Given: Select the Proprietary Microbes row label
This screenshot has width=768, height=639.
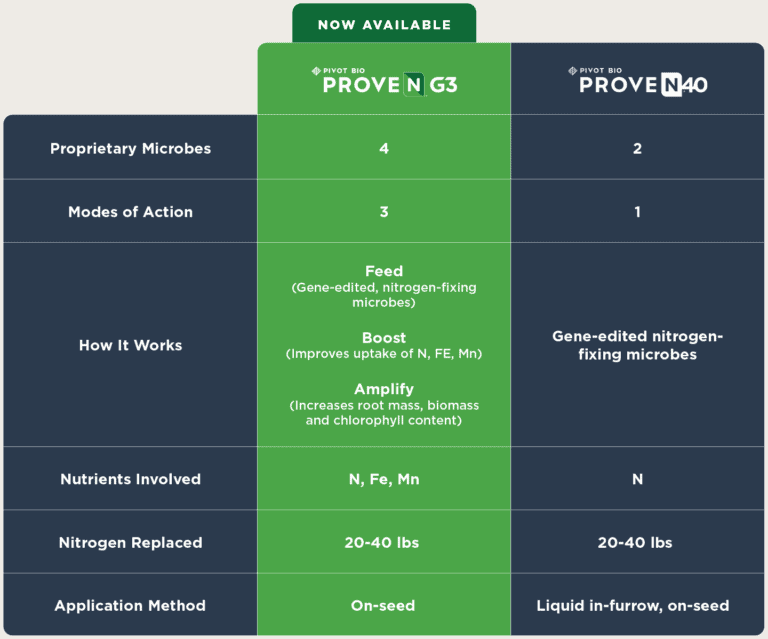Looking at the screenshot, I should pos(131,148).
